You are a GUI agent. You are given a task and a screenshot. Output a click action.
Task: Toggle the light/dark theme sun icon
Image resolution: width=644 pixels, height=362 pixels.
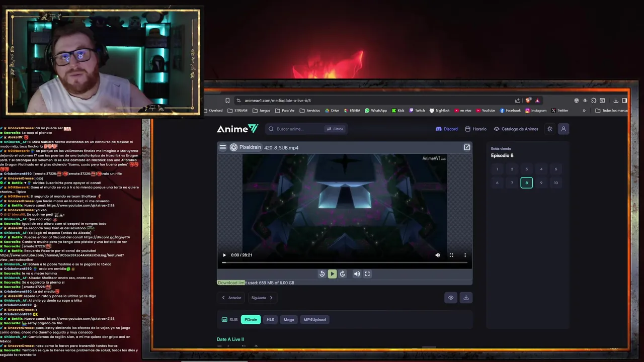click(550, 129)
